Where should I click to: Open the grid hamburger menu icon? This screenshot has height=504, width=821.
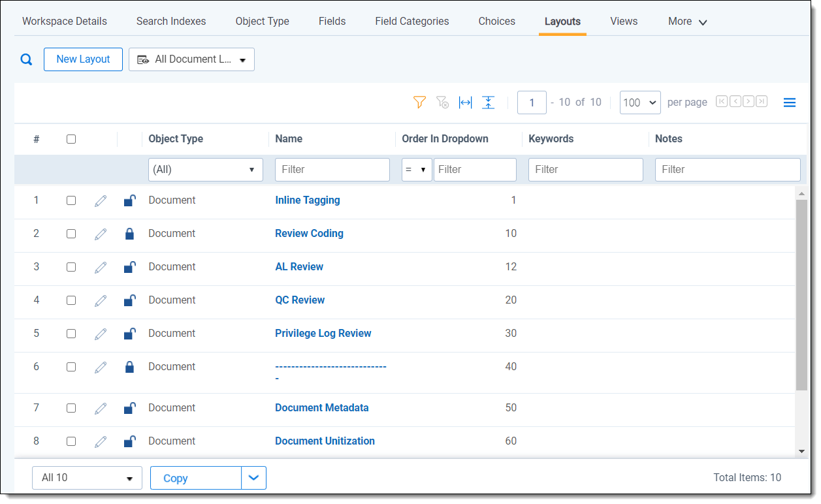789,102
